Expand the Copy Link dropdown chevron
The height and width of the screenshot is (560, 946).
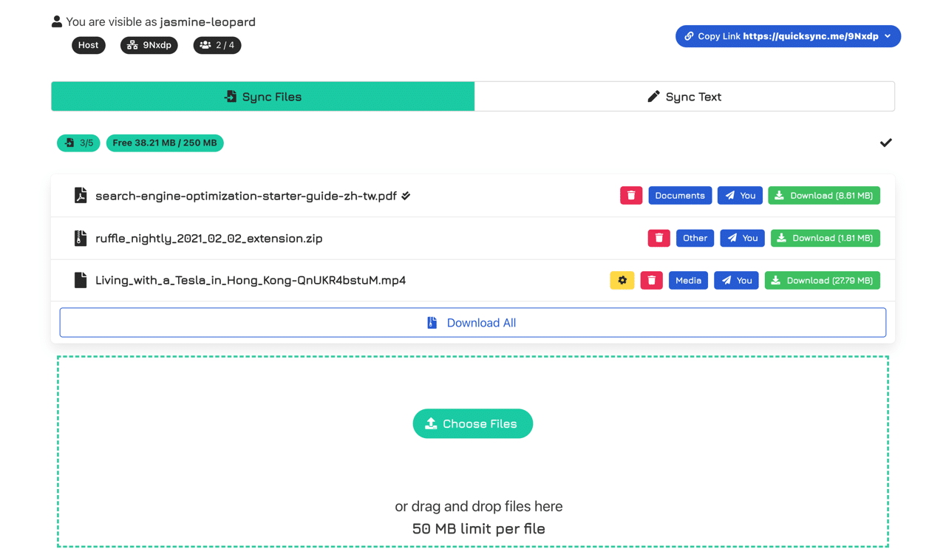tap(886, 35)
